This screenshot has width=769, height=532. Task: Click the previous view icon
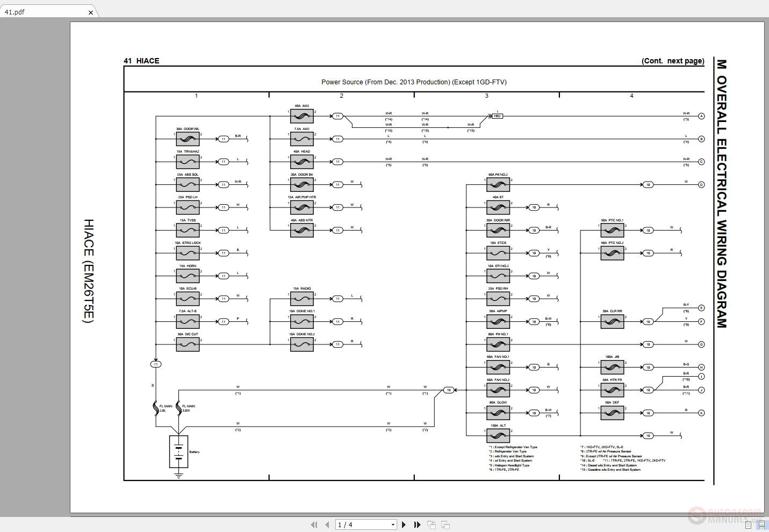432,524
